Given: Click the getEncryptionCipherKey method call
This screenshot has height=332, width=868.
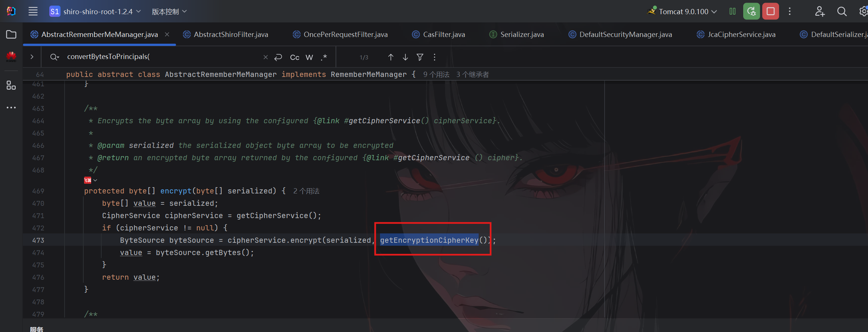Looking at the screenshot, I should coord(429,240).
